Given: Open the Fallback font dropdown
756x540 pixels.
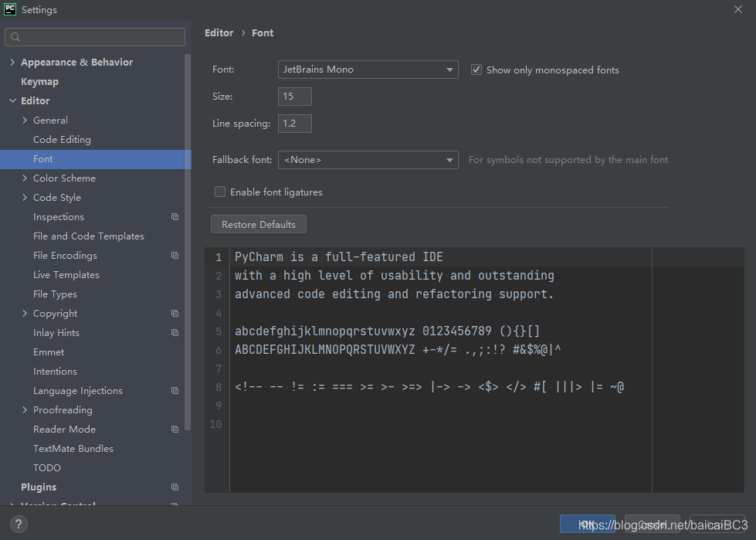Looking at the screenshot, I should [x=368, y=160].
